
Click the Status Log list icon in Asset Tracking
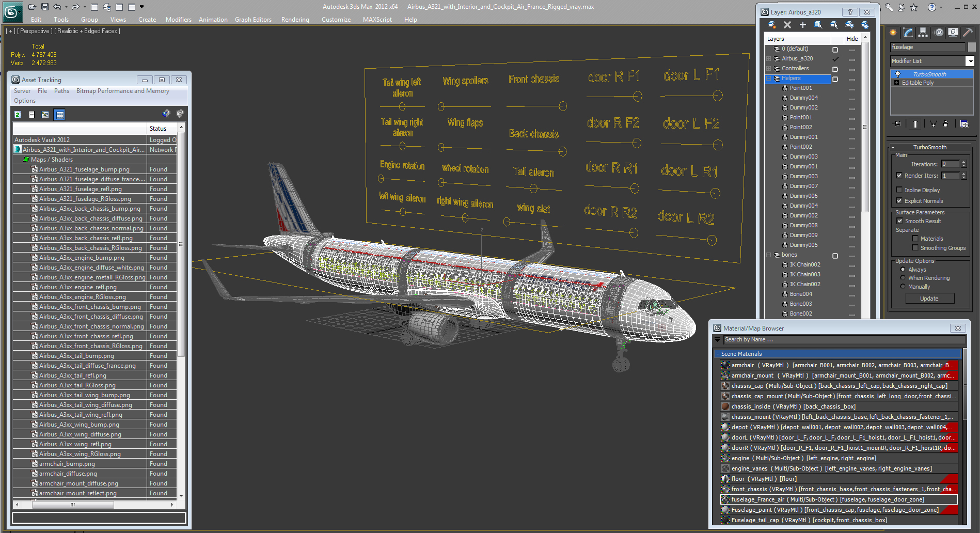31,115
